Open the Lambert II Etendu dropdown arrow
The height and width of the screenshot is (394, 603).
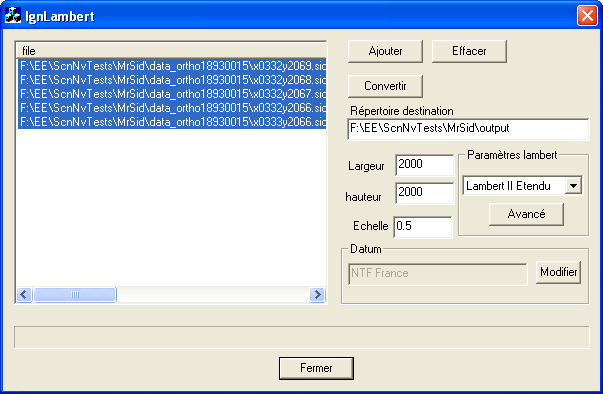573,186
